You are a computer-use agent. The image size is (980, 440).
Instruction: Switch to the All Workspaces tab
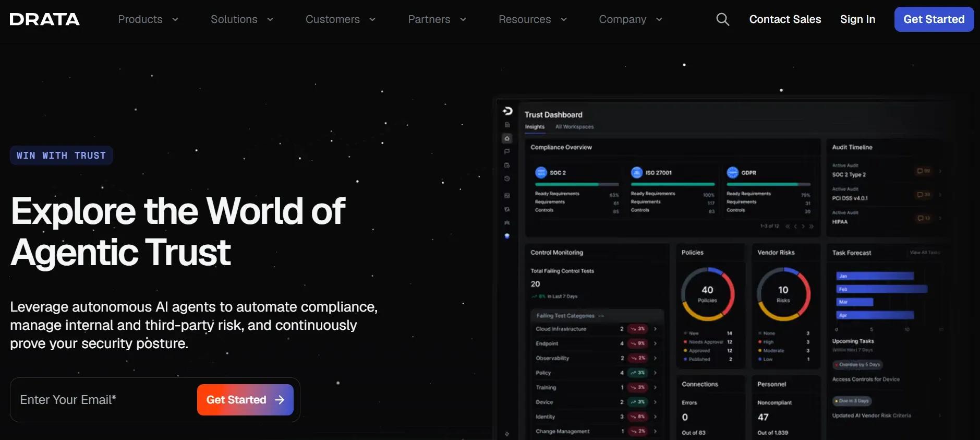[574, 127]
